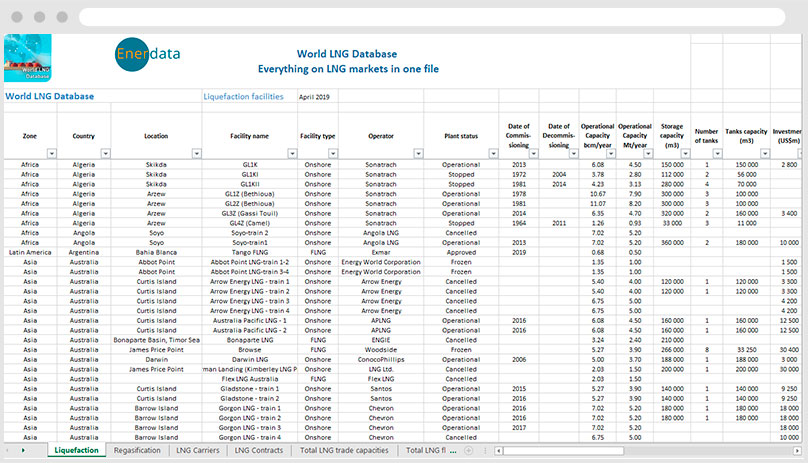The image size is (808, 463).
Task: Select the LNG Contracts sheet tab
Action: coord(261,451)
